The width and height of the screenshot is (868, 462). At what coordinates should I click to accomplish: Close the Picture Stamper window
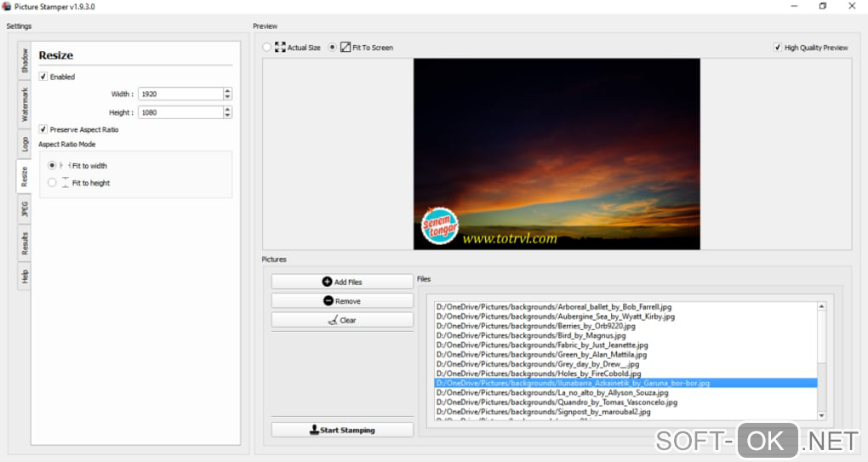[852, 6]
